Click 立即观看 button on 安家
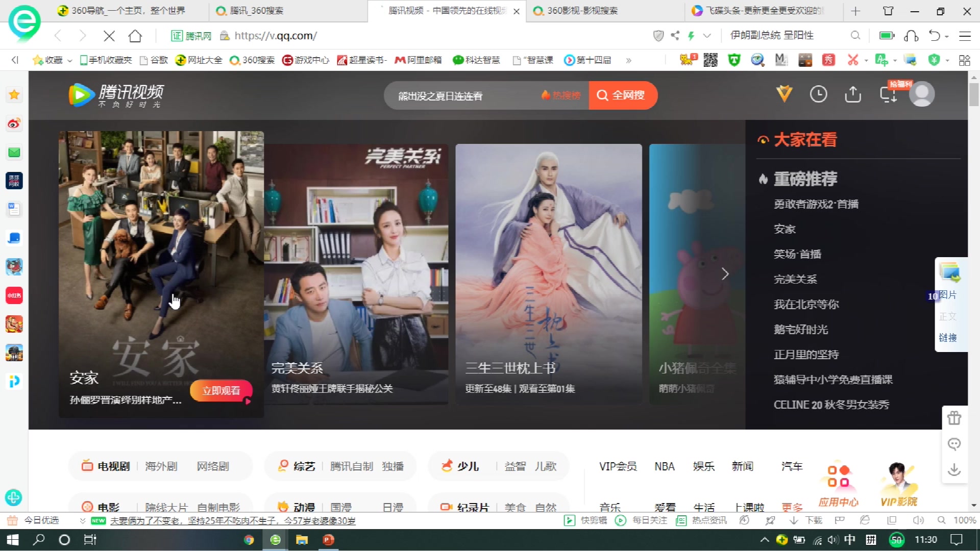The width and height of the screenshot is (980, 551). coord(221,391)
